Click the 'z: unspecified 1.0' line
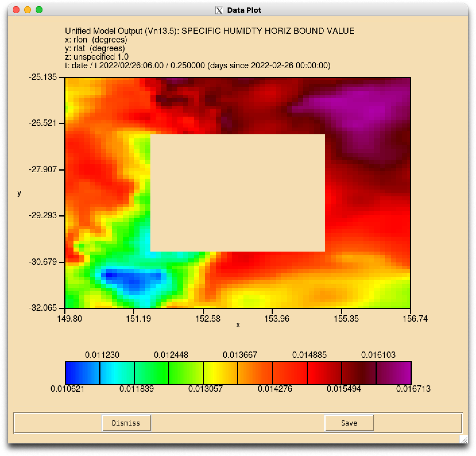Image resolution: width=476 pixels, height=456 pixels. pyautogui.click(x=97, y=57)
